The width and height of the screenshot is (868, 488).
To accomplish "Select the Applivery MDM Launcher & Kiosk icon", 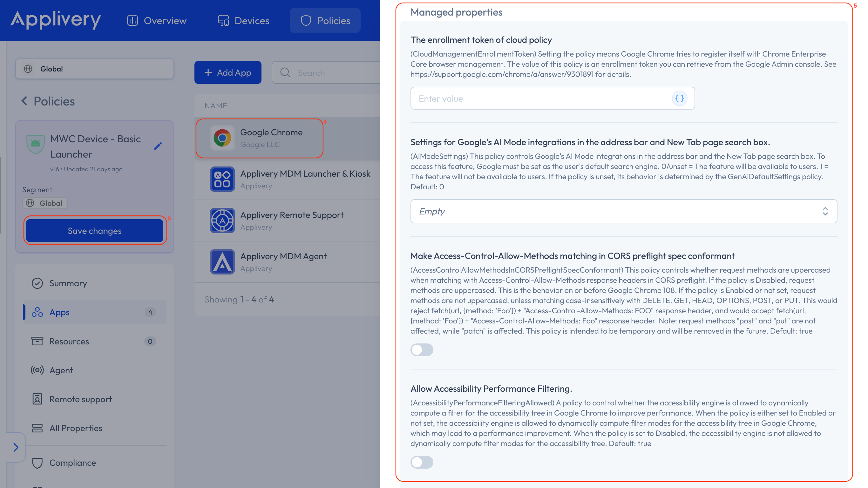I will pos(222,179).
